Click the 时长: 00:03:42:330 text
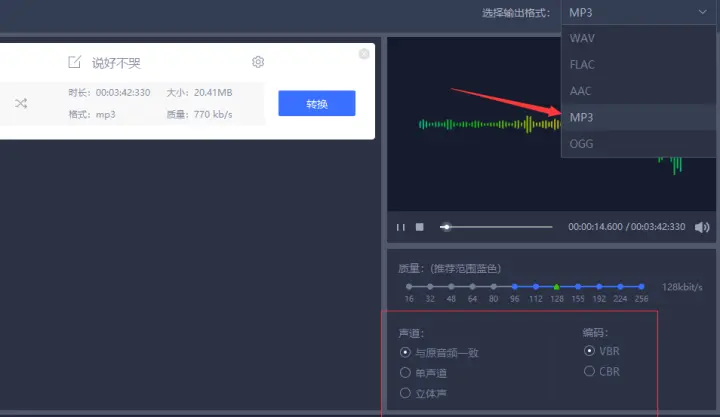 tap(109, 93)
